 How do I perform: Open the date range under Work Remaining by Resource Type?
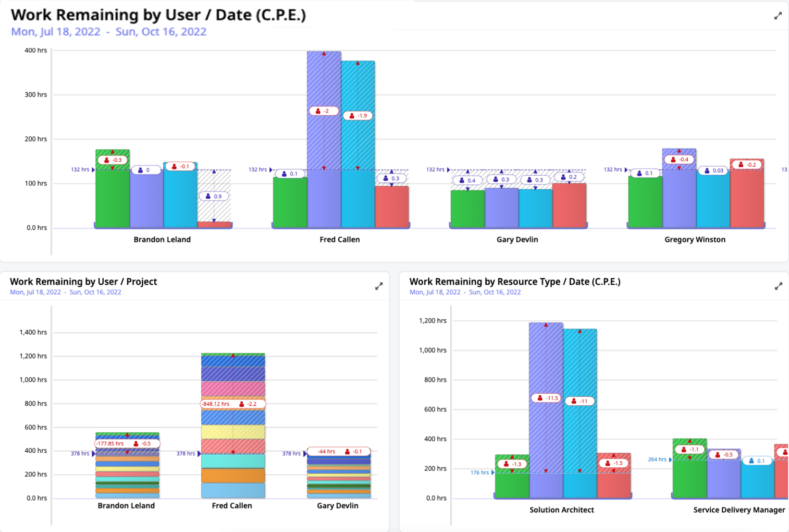465,292
